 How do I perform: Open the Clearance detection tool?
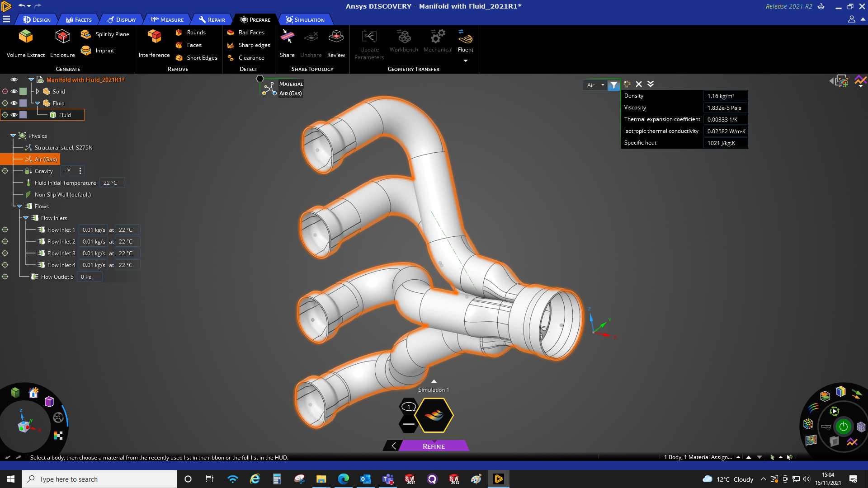(x=245, y=58)
